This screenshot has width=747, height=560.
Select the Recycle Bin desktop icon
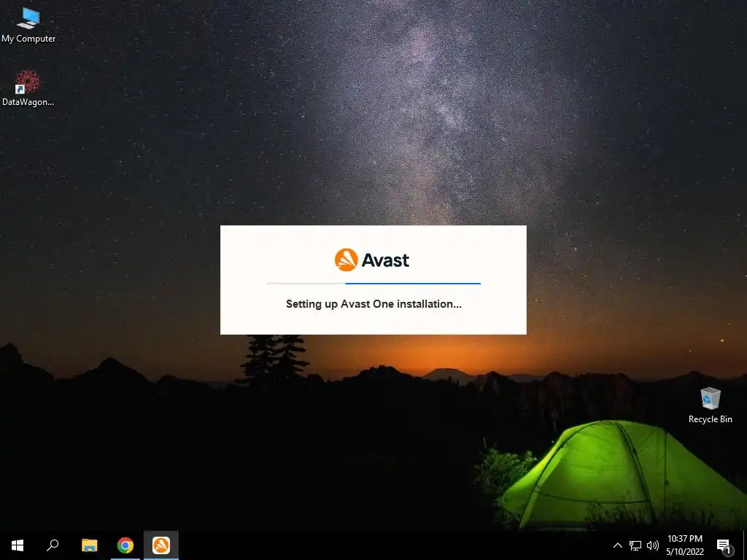tap(710, 405)
